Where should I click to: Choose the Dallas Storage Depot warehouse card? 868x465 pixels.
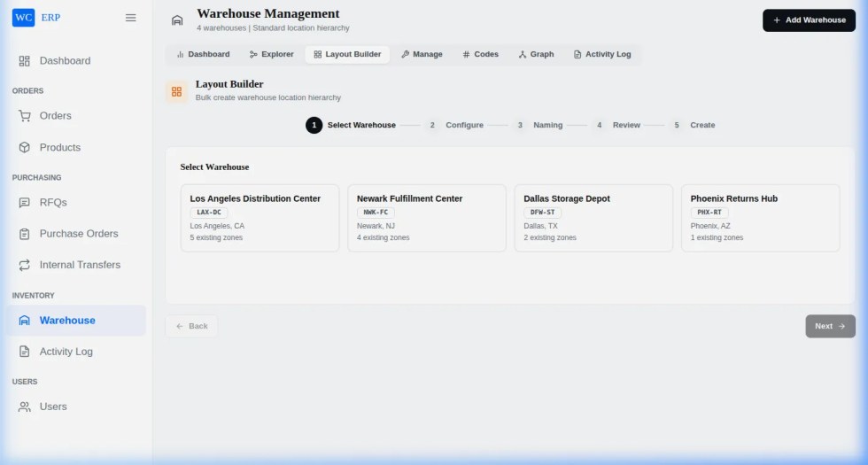593,218
